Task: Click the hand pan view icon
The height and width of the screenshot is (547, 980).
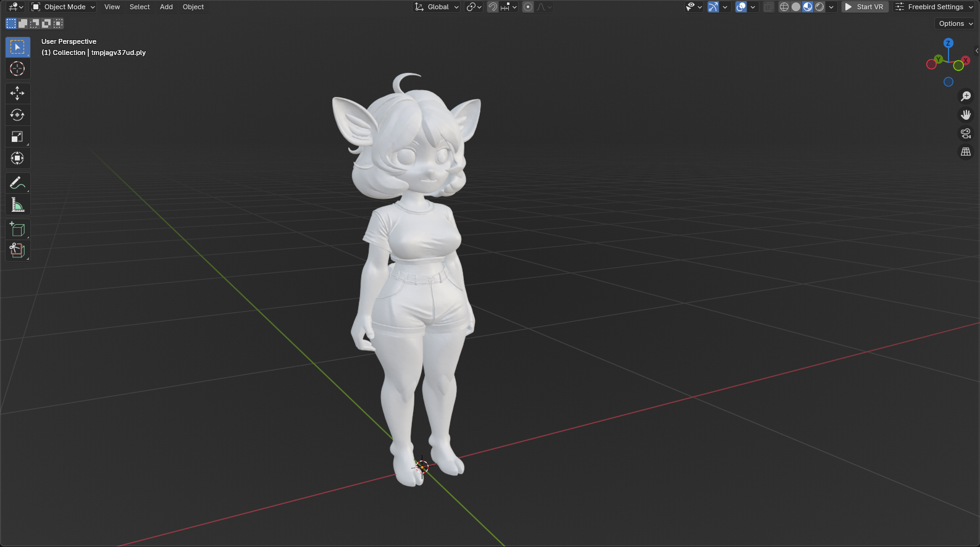Action: (966, 115)
